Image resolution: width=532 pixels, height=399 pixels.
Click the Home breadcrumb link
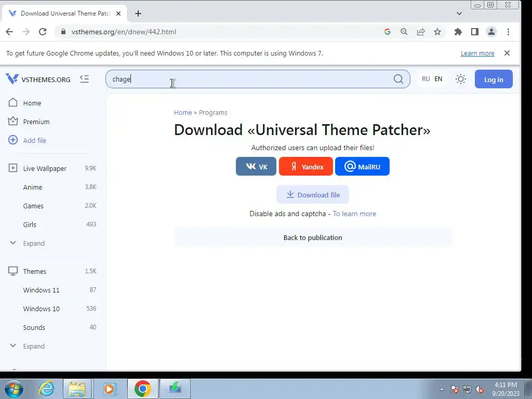tap(183, 112)
